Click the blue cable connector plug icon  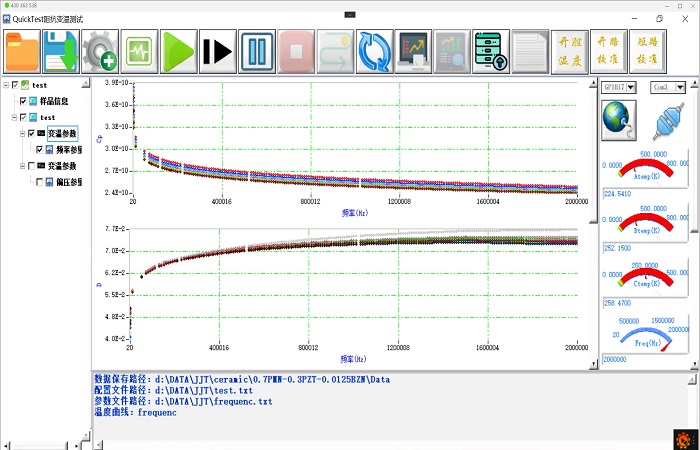pyautogui.click(x=668, y=121)
